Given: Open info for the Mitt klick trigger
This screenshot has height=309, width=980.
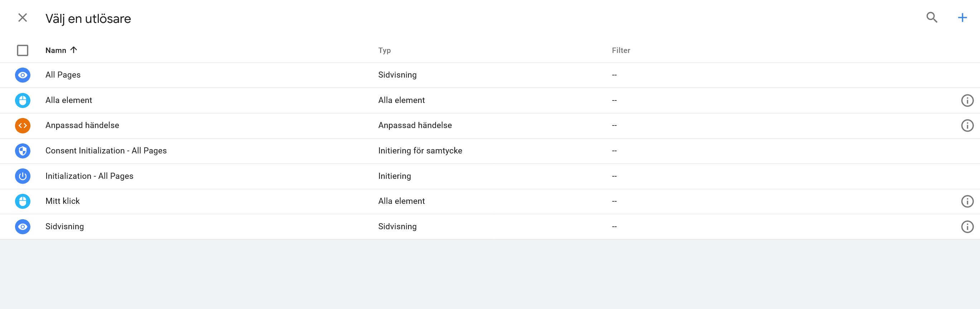Looking at the screenshot, I should pos(967,201).
